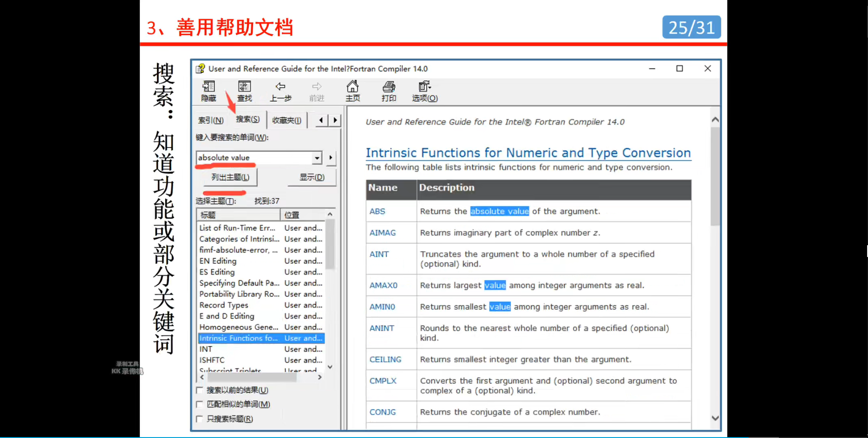Image resolution: width=868 pixels, height=438 pixels.
Task: Open the AMIN0 function link
Action: (382, 307)
